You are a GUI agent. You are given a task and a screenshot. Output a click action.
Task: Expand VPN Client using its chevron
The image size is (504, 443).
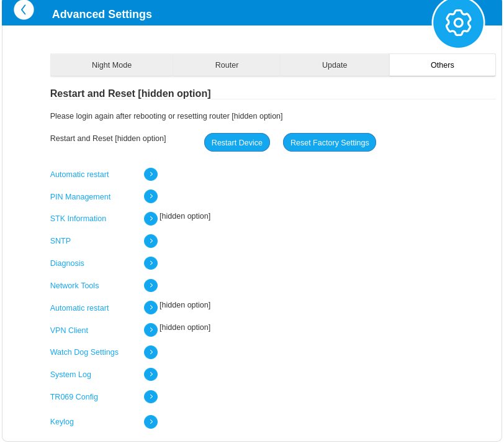[151, 330]
